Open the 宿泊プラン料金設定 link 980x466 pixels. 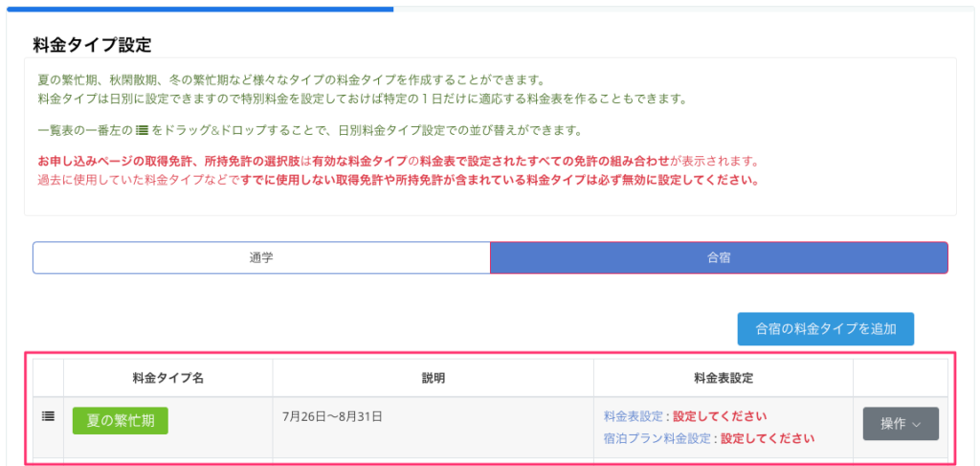[658, 438]
